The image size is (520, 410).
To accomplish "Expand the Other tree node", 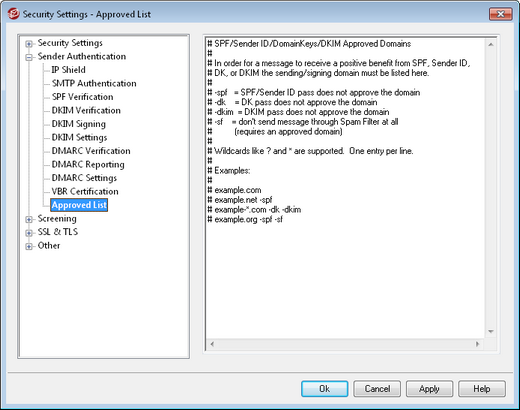I will click(x=29, y=247).
